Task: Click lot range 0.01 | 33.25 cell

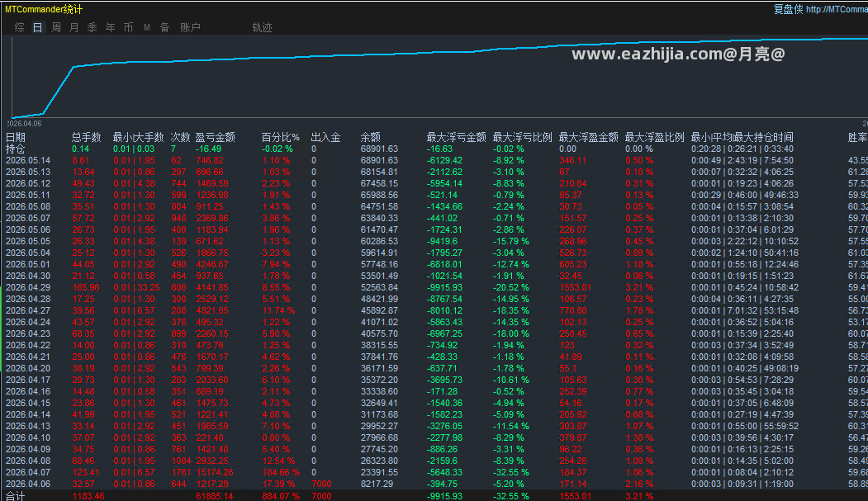Action: point(137,287)
